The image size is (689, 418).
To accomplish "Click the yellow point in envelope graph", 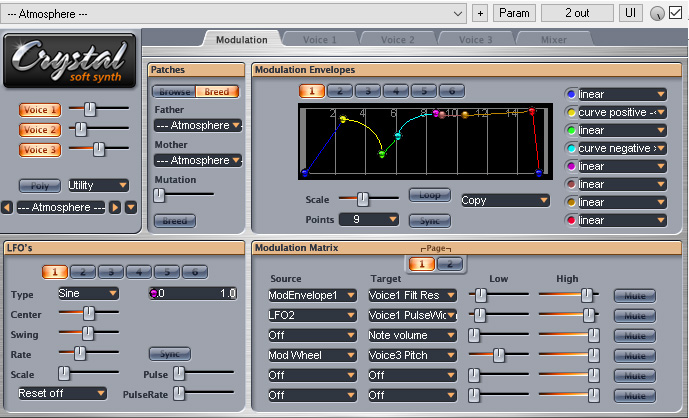I will (343, 119).
